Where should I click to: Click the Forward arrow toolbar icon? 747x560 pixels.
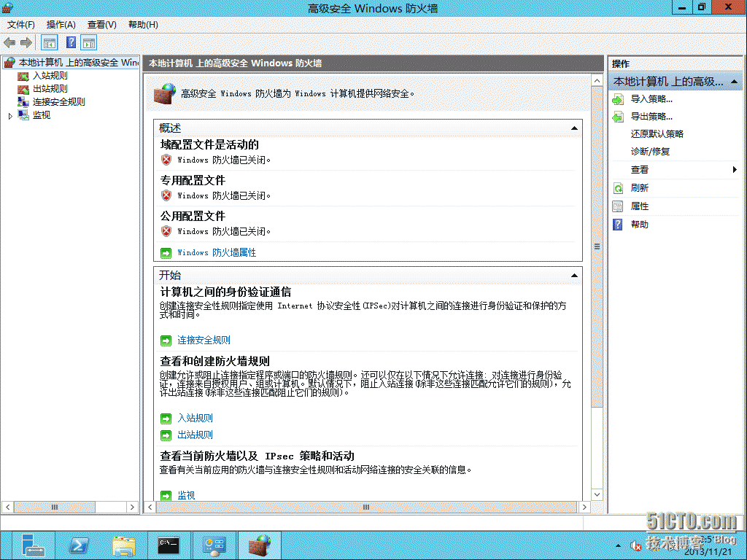pos(26,43)
